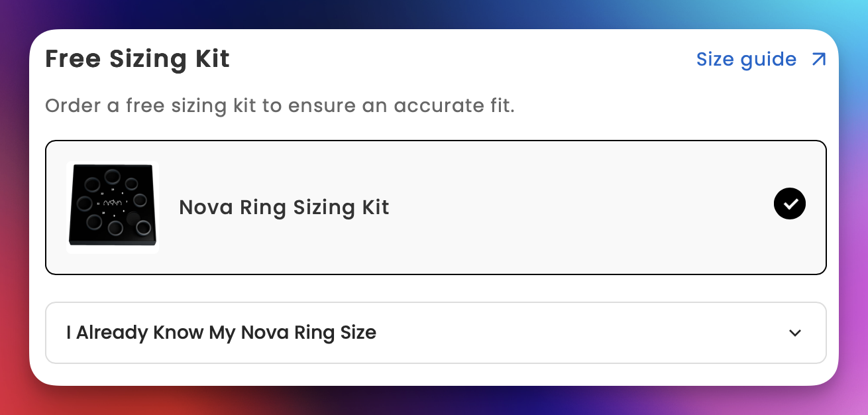Click the top ring in the kit image
This screenshot has width=868, height=415.
(111, 176)
